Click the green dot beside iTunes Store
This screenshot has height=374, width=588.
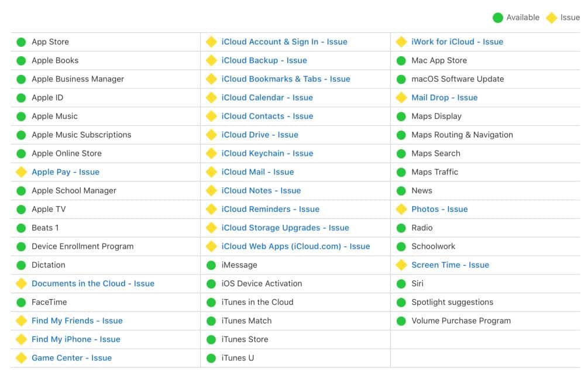211,339
